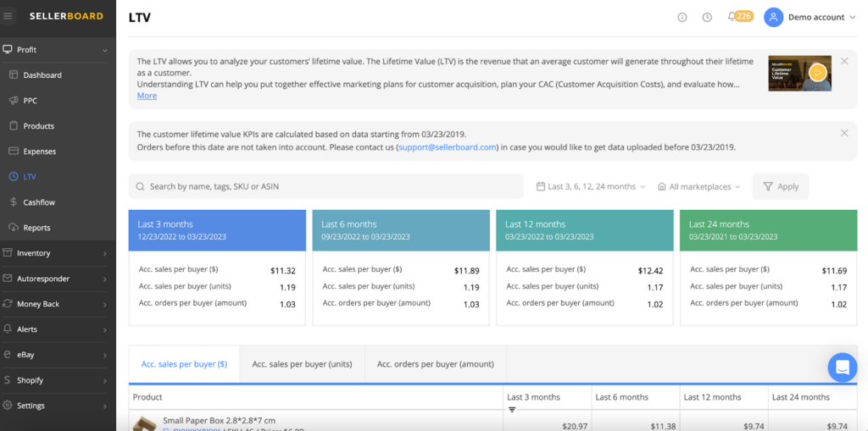The height and width of the screenshot is (431, 868).
Task: Play the Customer Lifetime Value video
Action: click(x=817, y=73)
